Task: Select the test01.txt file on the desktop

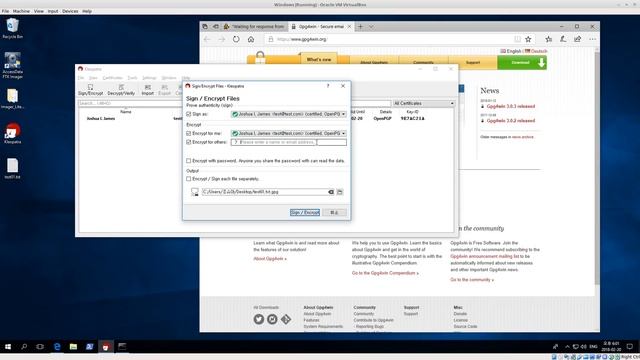Action: [x=13, y=169]
